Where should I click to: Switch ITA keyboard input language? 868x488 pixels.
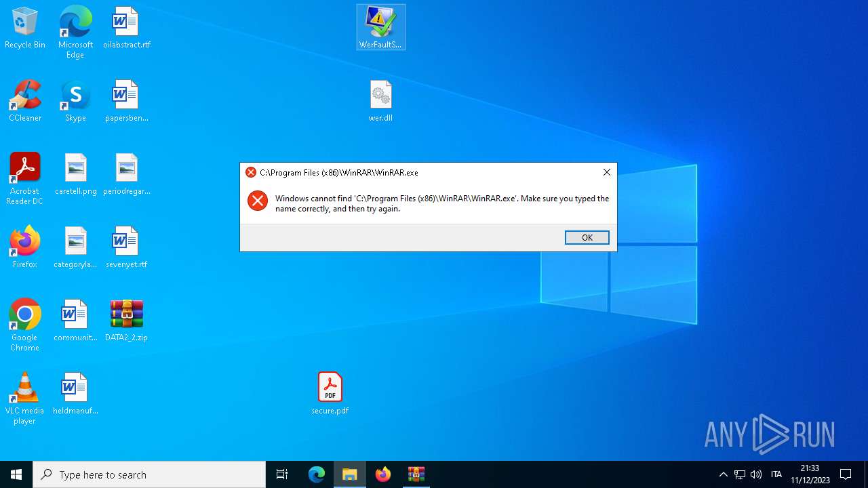click(776, 474)
